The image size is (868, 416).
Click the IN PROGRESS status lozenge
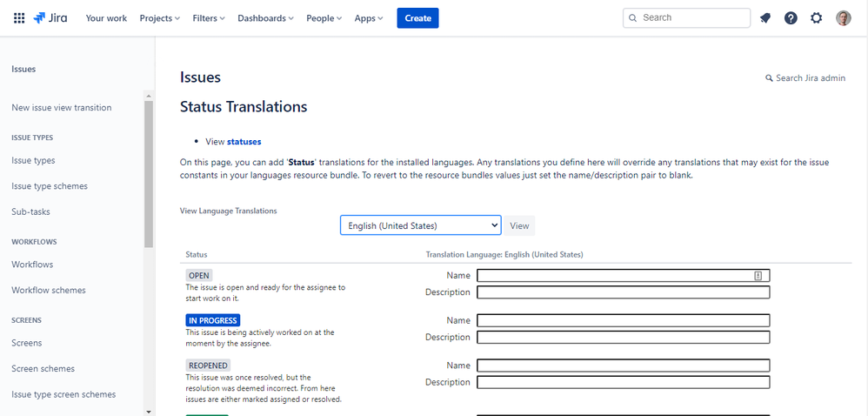tap(212, 320)
